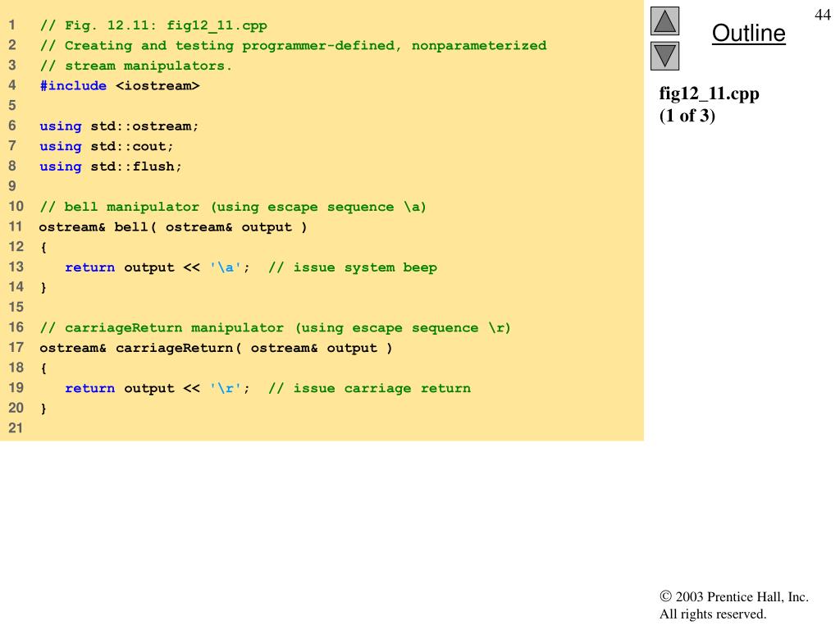Click the carriageReturn function declaration
The height and width of the screenshot is (630, 840).
coord(216,348)
